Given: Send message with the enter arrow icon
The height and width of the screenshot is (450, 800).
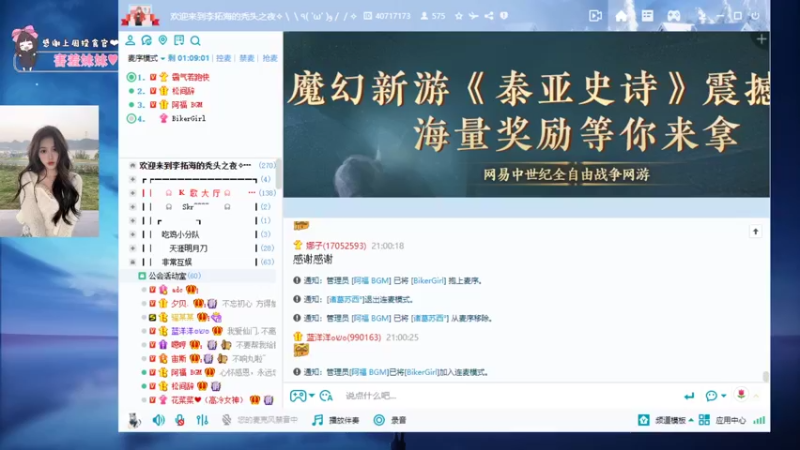Looking at the screenshot, I should (x=689, y=395).
